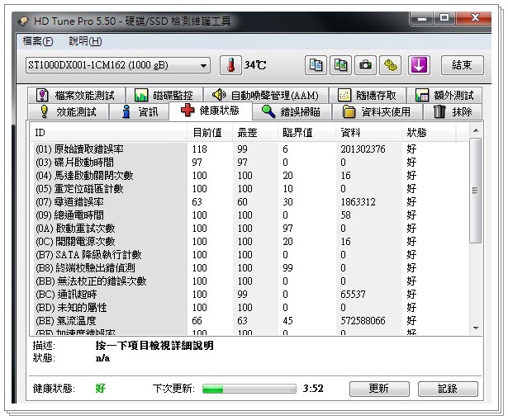The height and width of the screenshot is (420, 508).
Task: Select the (BC) 通訊超時 row
Action: pos(249,294)
